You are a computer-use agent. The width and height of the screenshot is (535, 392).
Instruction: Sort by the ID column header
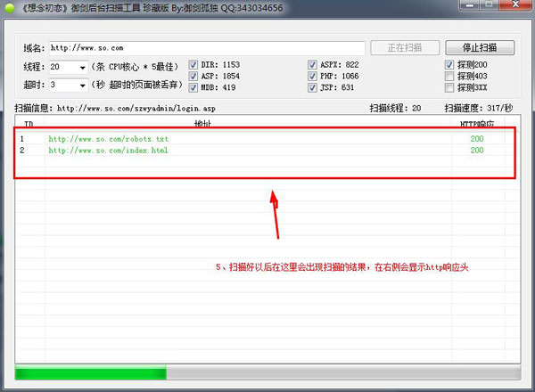coord(27,123)
